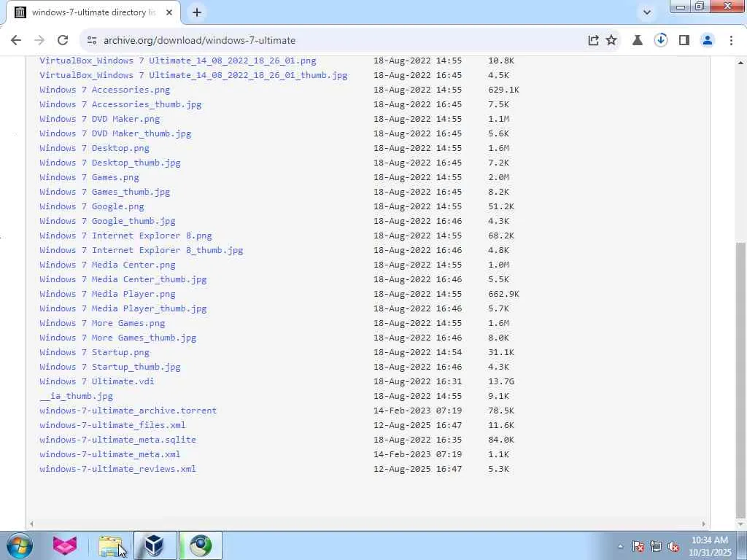Open the downloads icon in toolbar

661,41
